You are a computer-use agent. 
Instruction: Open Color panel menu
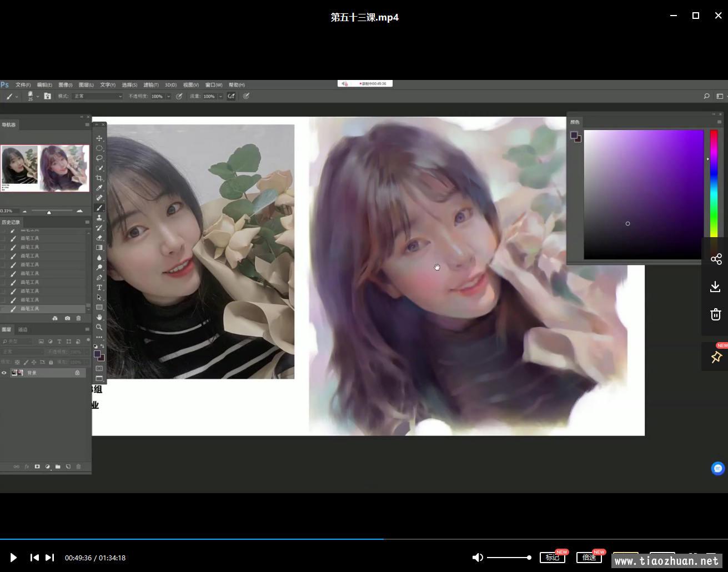[720, 122]
